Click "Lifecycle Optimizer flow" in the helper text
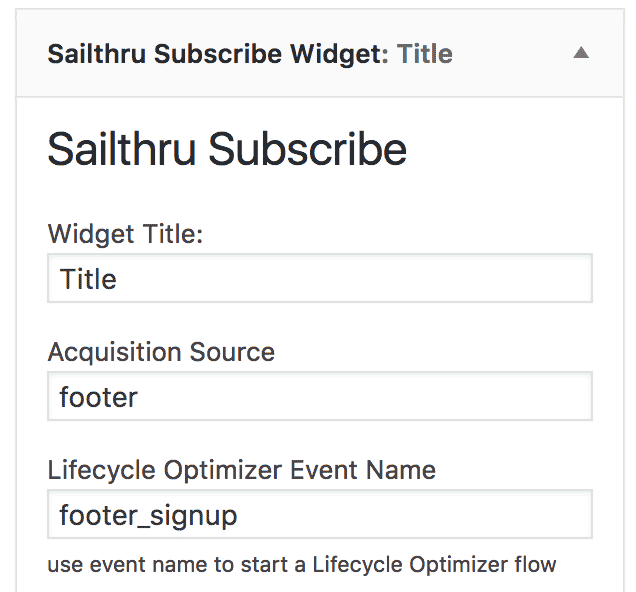 coord(434,564)
